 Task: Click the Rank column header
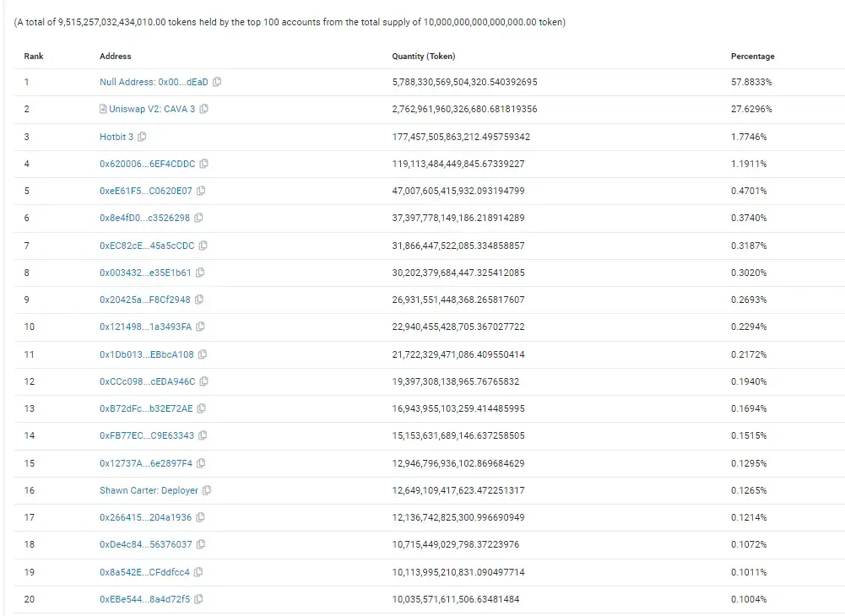34,56
